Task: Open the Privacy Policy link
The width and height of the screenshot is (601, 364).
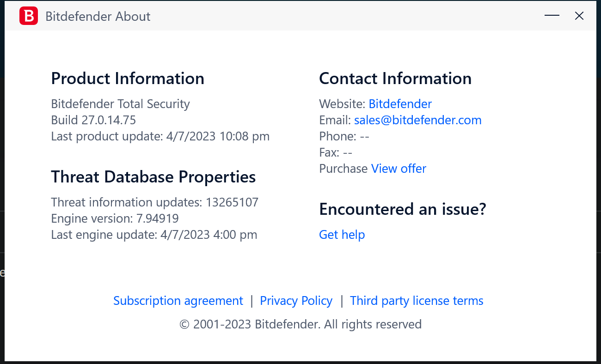Action: click(x=296, y=301)
